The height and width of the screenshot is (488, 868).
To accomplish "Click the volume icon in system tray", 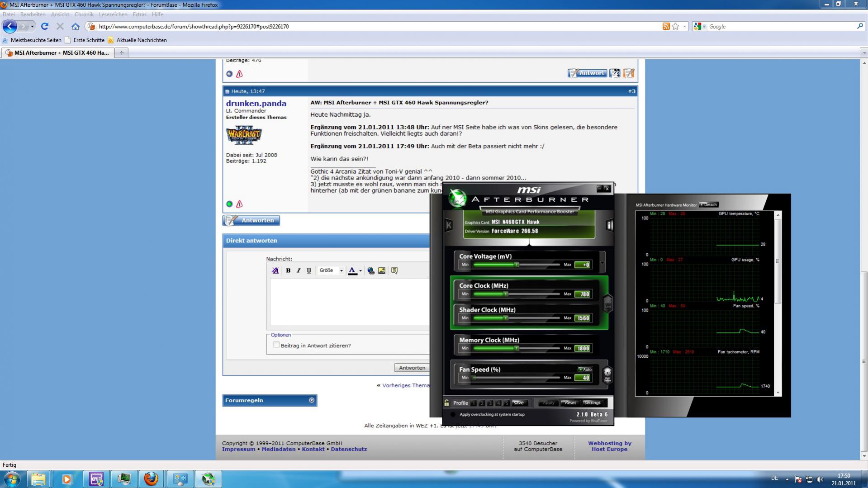I will (820, 479).
